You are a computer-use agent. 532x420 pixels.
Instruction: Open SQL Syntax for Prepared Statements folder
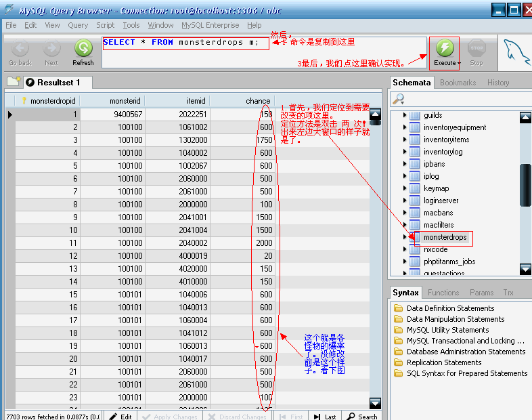(397, 373)
